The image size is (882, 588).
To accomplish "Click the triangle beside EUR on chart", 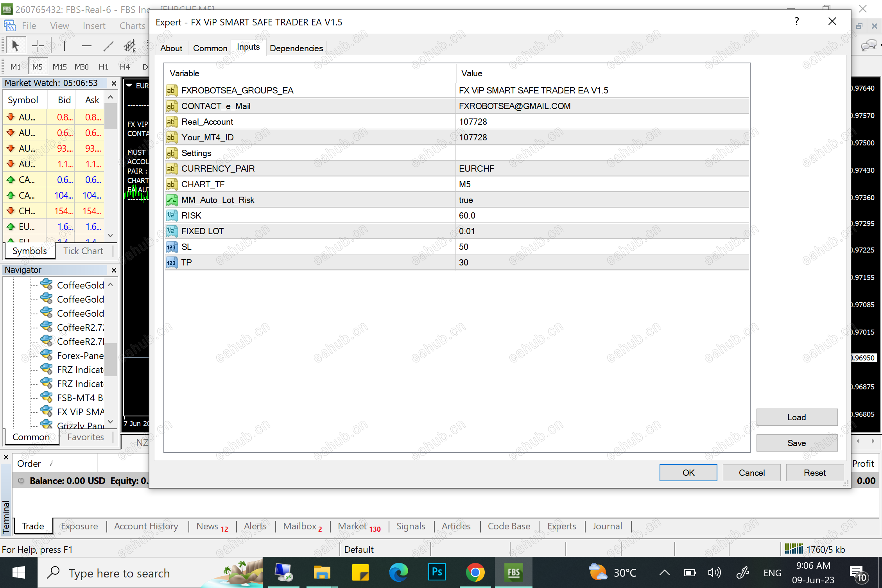I will click(129, 85).
